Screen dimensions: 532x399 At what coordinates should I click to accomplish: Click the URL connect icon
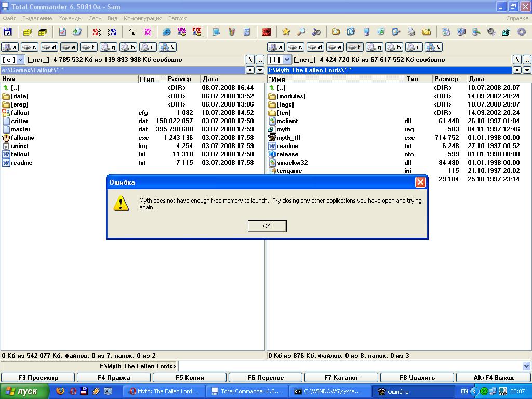click(x=182, y=32)
